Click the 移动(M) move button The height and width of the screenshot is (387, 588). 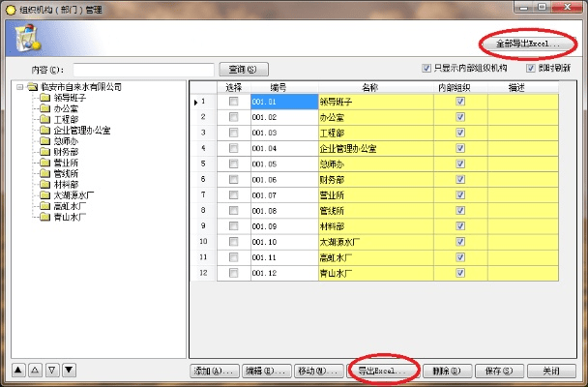pyautogui.click(x=318, y=372)
